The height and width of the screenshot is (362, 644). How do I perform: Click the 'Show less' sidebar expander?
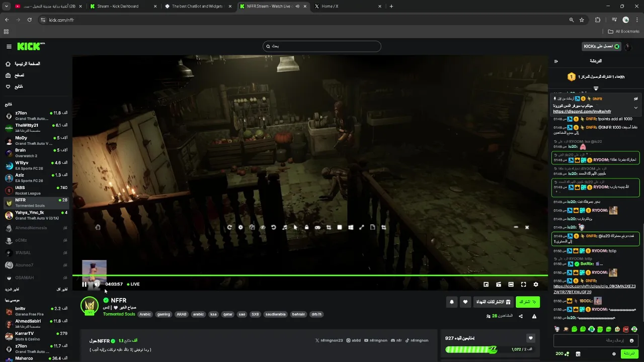pyautogui.click(x=62, y=290)
